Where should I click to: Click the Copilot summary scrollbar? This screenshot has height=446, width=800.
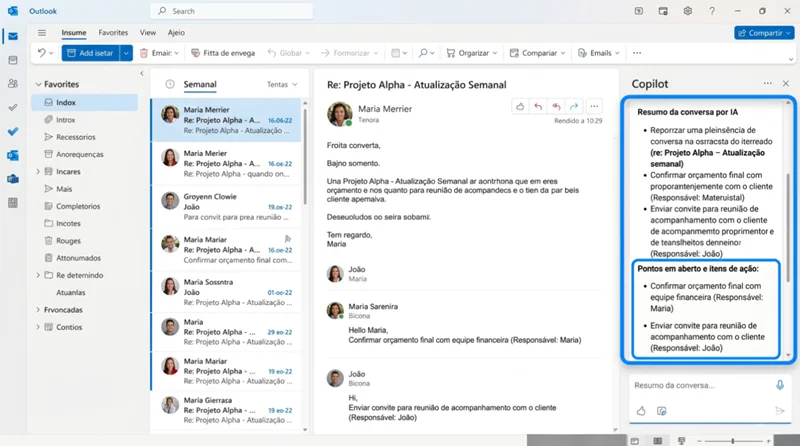pyautogui.click(x=788, y=229)
